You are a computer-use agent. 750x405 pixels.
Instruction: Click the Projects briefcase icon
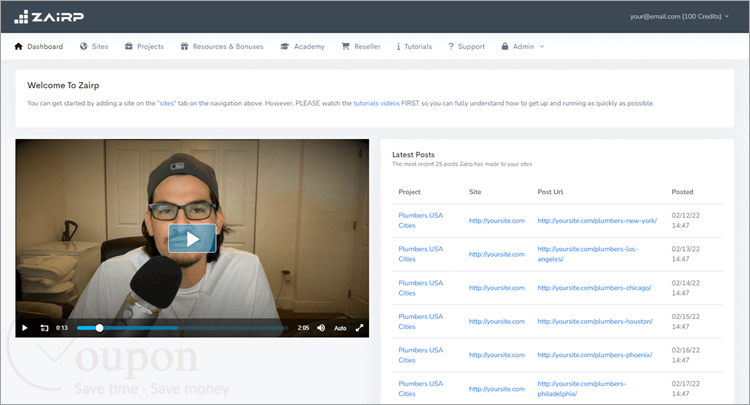tap(129, 46)
